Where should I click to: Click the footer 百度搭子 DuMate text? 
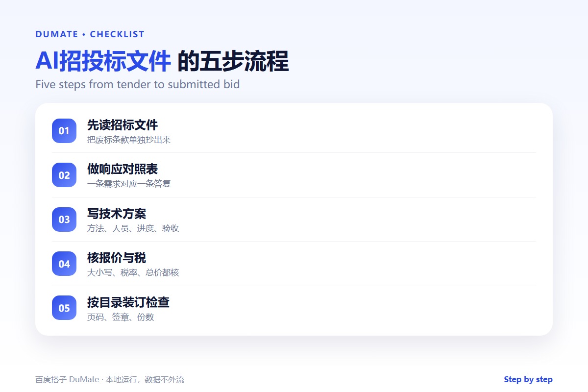pos(110,380)
